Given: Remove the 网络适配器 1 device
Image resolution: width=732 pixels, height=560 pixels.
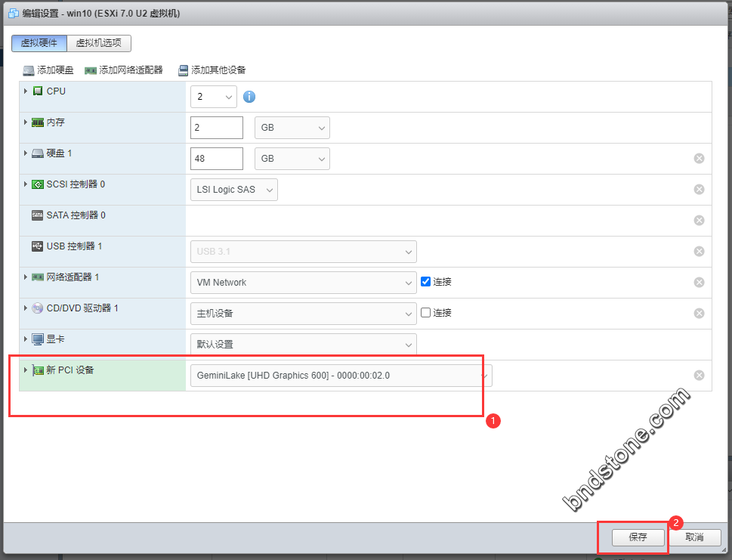Looking at the screenshot, I should [x=699, y=282].
